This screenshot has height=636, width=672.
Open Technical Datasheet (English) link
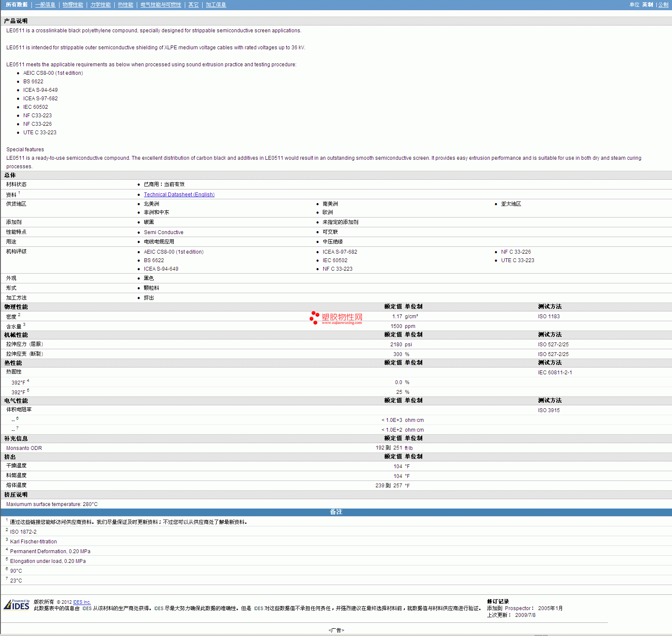179,195
